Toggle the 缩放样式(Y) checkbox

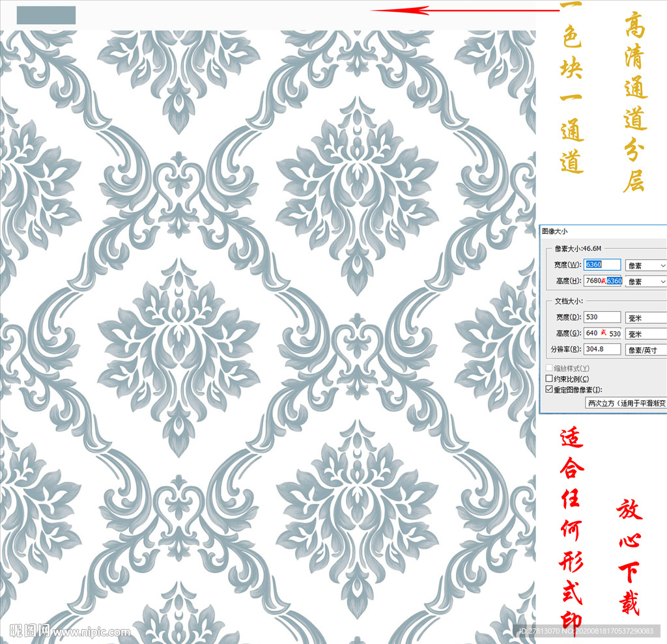click(x=549, y=368)
